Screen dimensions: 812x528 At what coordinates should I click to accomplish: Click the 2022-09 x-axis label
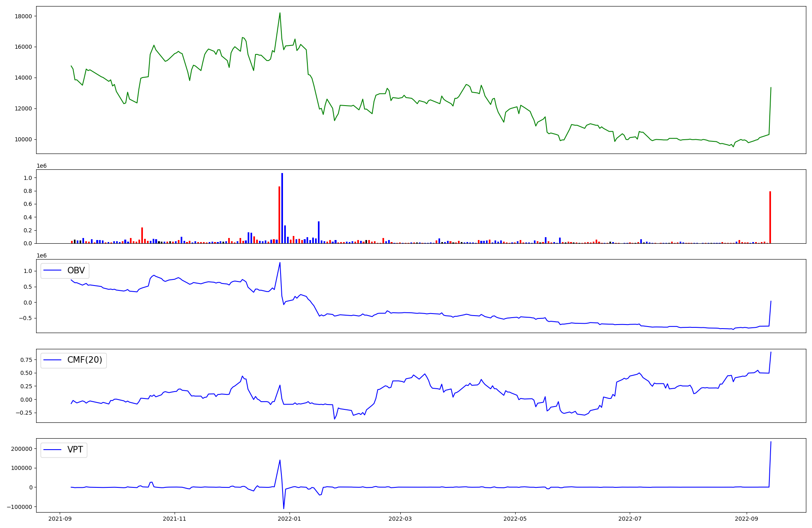point(747,519)
